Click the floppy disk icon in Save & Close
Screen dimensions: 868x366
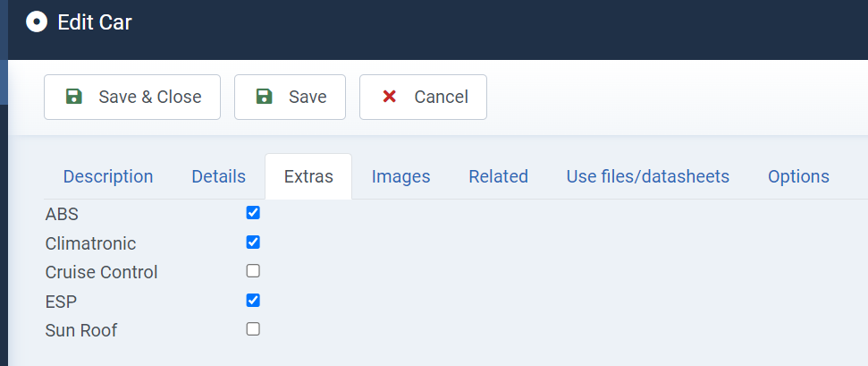point(73,97)
